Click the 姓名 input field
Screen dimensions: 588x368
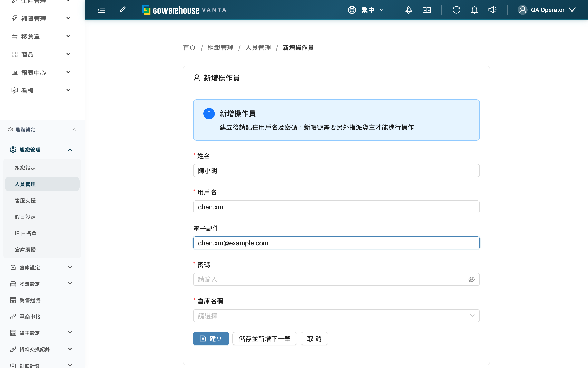336,170
